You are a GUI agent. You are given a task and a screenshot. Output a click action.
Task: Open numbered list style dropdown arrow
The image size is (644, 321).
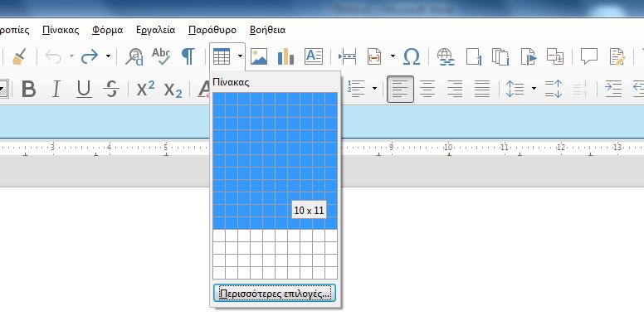pos(374,88)
